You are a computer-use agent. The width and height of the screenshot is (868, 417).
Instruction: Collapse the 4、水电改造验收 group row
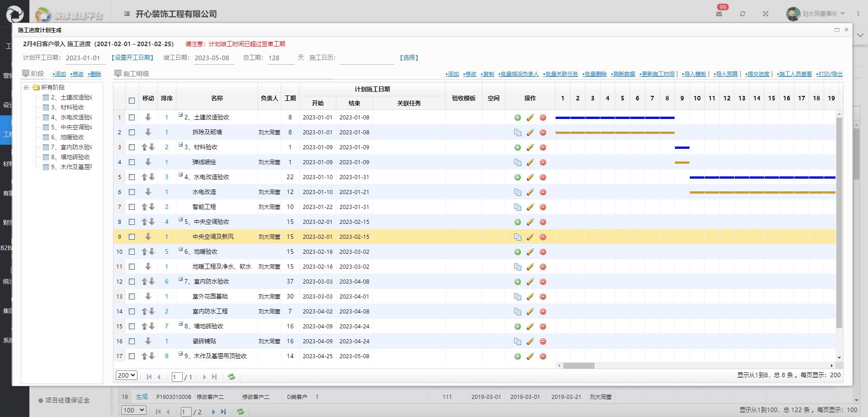point(180,175)
